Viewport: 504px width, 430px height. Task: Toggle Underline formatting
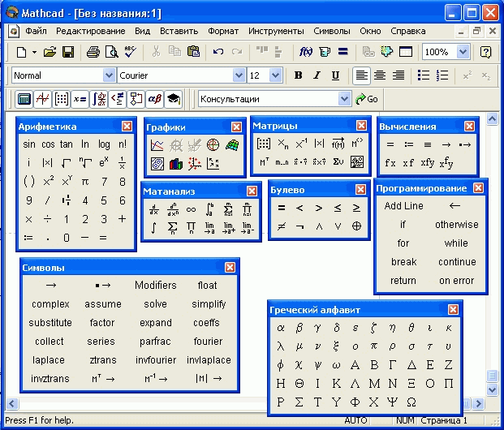(335, 75)
